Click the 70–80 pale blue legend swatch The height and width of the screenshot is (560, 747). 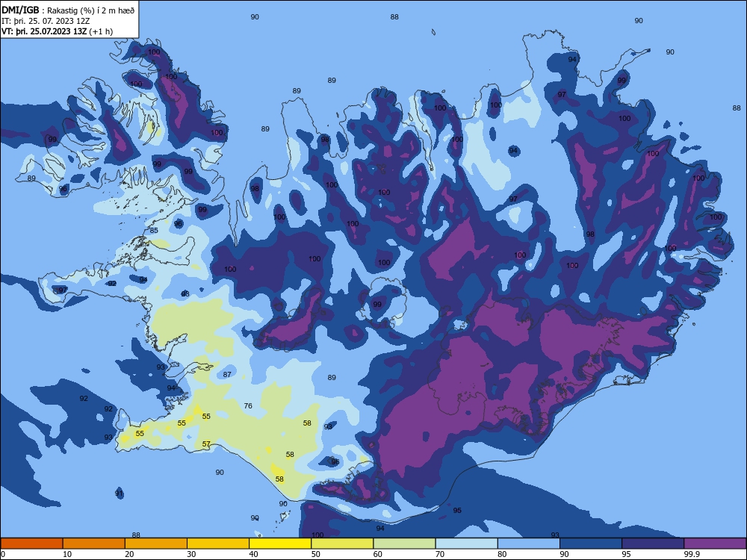pos(466,544)
